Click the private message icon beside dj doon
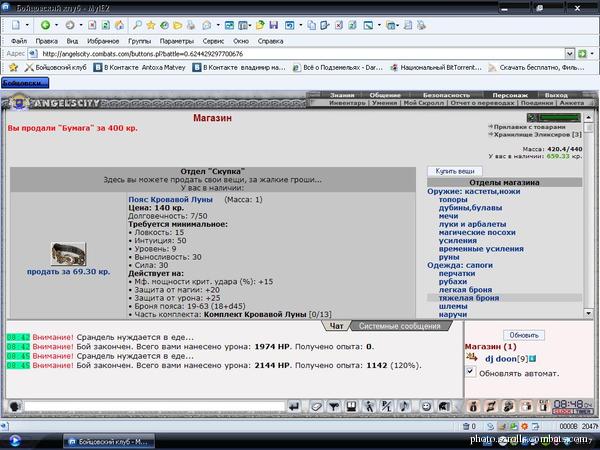 (x=472, y=358)
